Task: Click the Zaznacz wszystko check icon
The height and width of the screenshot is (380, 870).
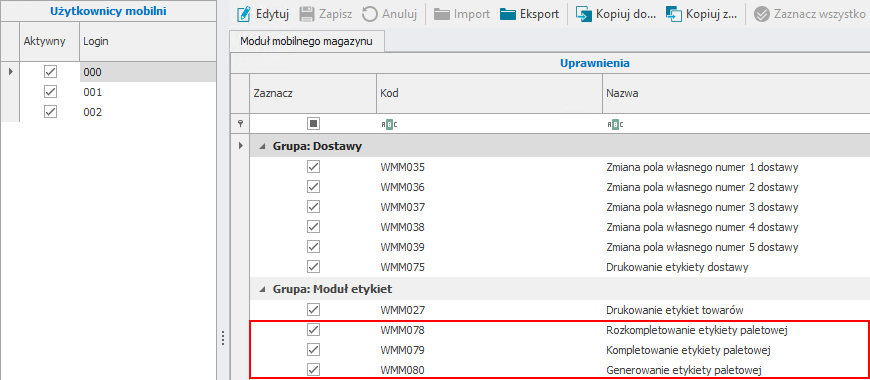Action: (763, 14)
